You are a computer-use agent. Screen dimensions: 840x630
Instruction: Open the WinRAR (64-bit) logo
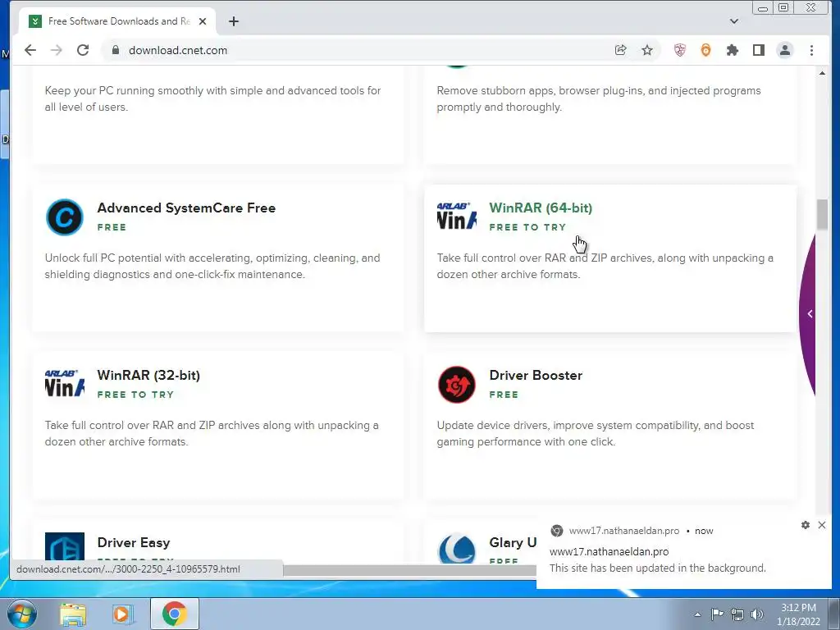coord(456,217)
